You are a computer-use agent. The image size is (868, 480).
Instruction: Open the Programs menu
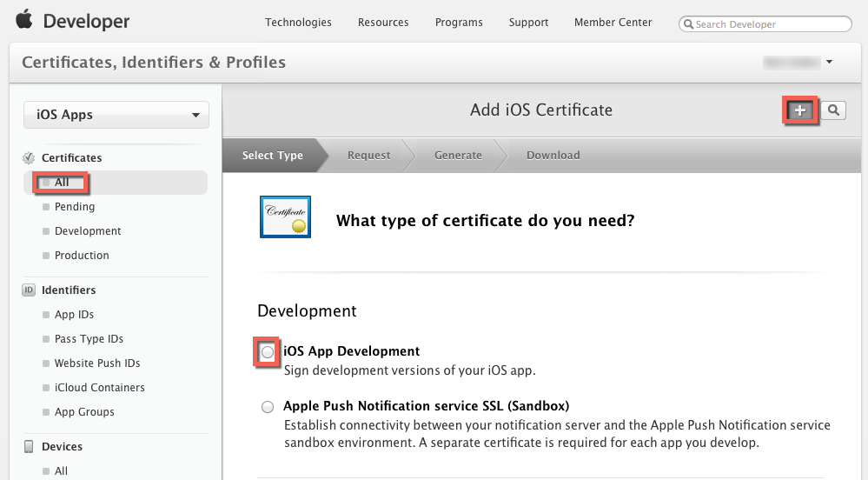click(x=459, y=22)
